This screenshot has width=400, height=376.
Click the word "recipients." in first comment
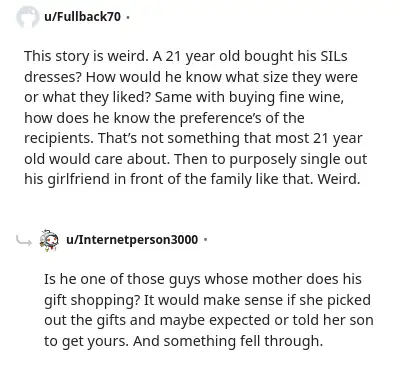pos(59,138)
